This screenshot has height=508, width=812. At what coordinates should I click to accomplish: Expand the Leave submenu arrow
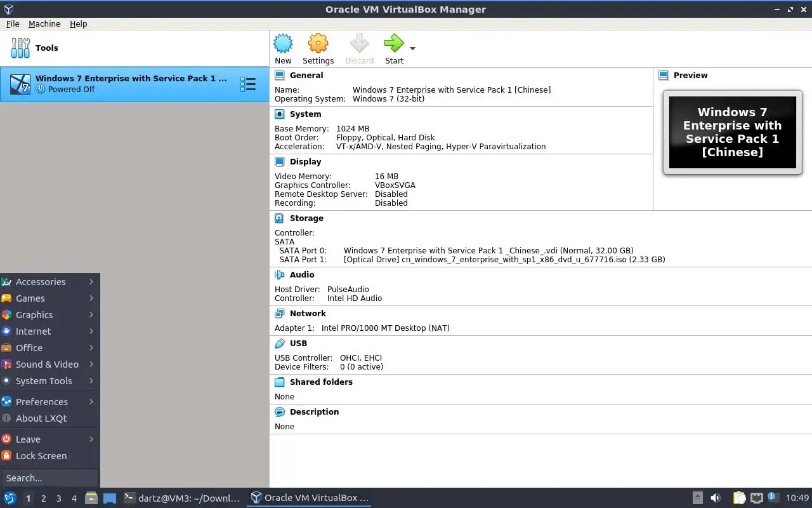coord(91,439)
